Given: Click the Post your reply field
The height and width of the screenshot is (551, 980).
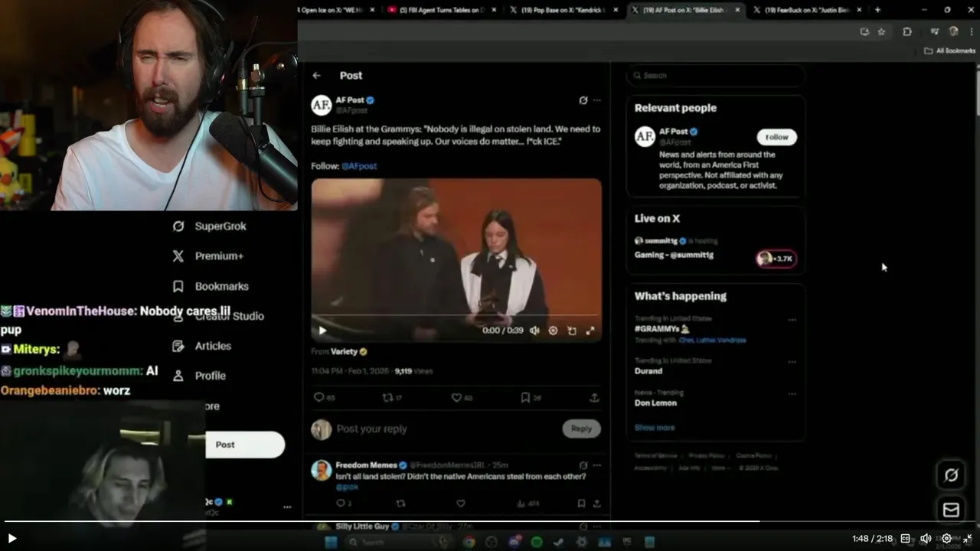Looking at the screenshot, I should point(448,429).
